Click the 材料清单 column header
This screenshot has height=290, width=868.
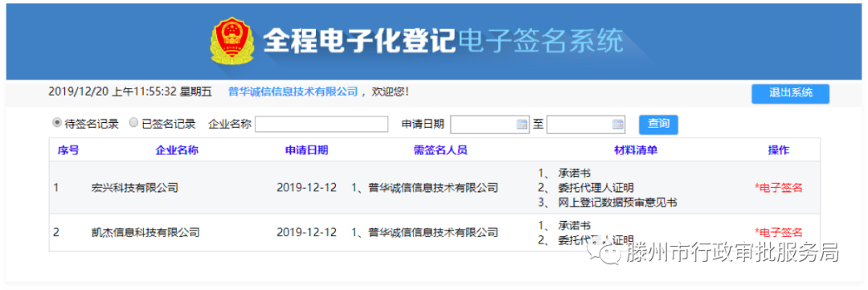tap(636, 150)
